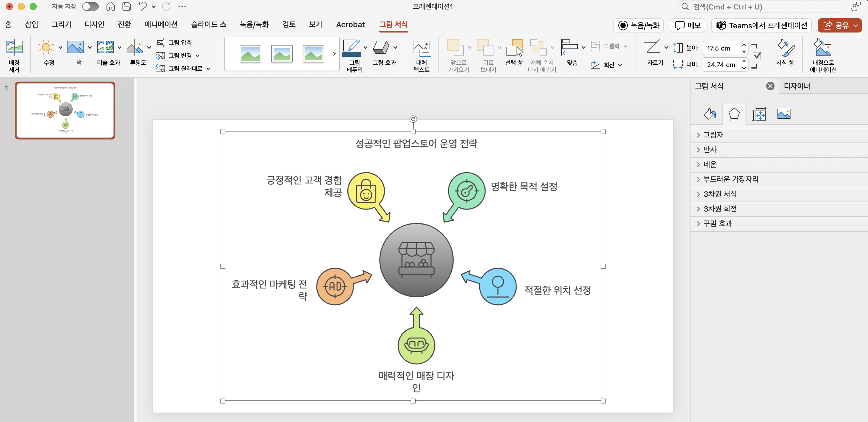Viewport: 868px width, 422px height.
Task: Increase height with the stepper up arrow
Action: [744, 45]
